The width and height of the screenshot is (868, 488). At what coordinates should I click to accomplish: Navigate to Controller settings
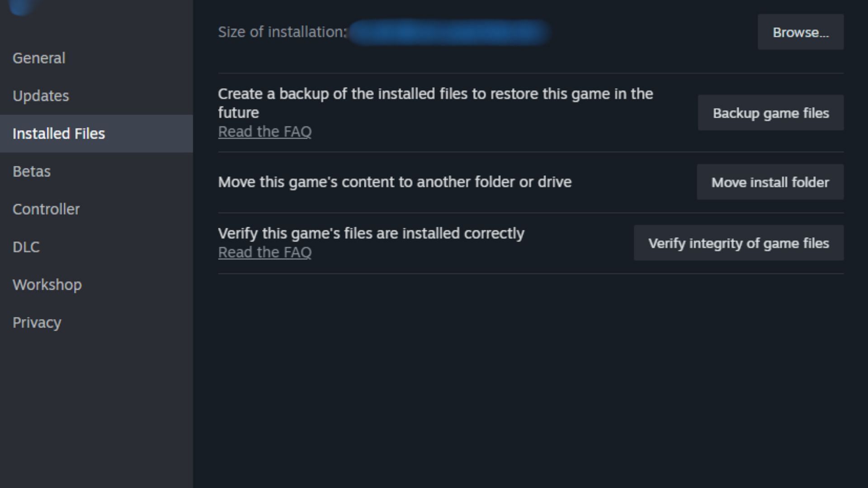[46, 209]
